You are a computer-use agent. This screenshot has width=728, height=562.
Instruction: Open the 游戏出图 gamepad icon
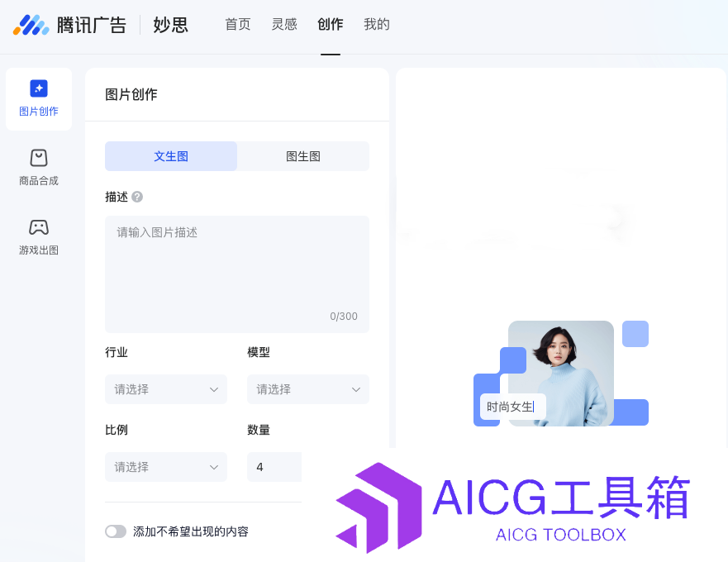(x=39, y=227)
